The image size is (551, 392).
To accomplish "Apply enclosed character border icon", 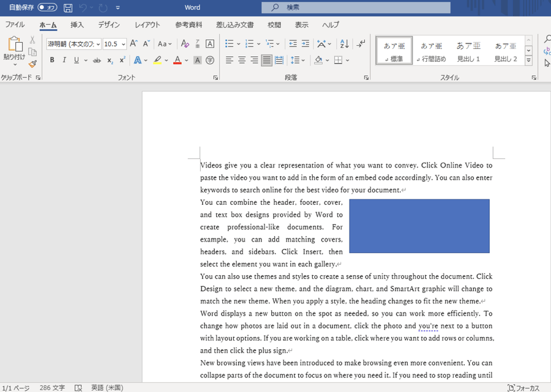I will (x=210, y=43).
